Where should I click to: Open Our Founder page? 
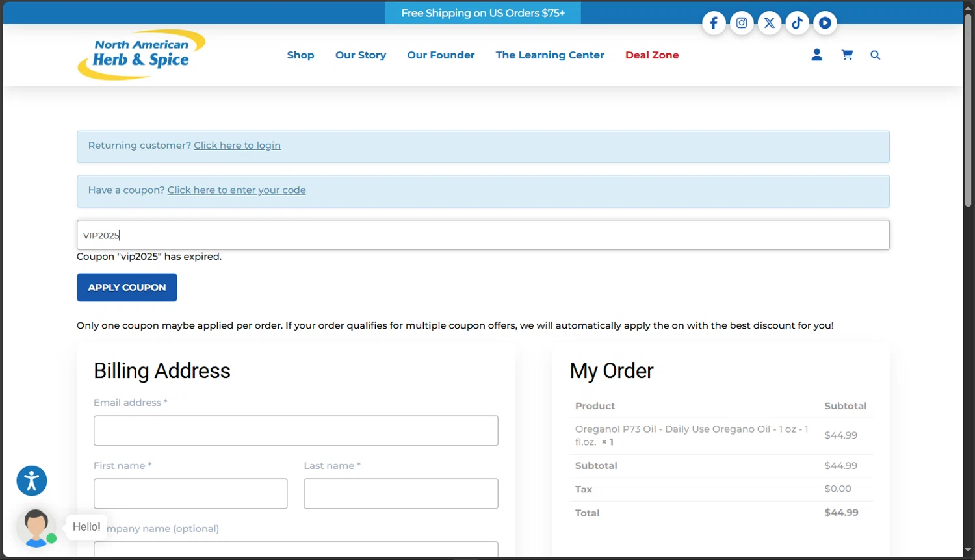pyautogui.click(x=441, y=55)
